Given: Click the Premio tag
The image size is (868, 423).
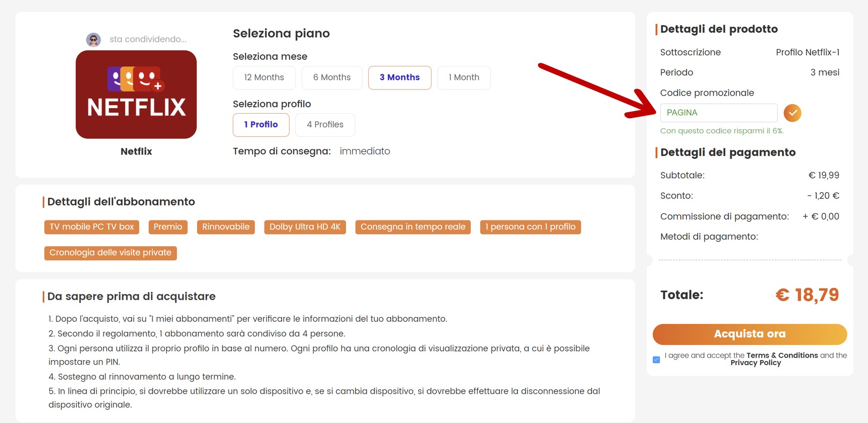Looking at the screenshot, I should (x=168, y=227).
